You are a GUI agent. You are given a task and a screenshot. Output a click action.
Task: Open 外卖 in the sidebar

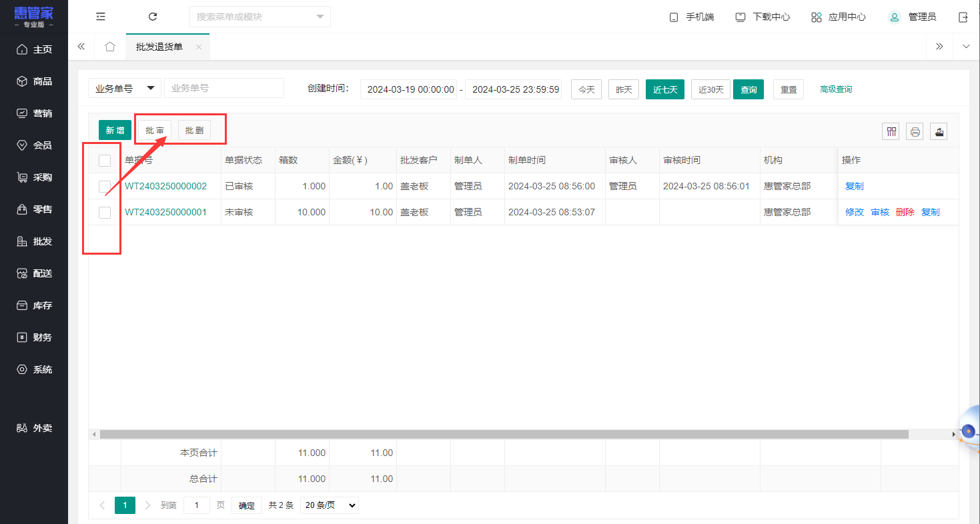34,428
